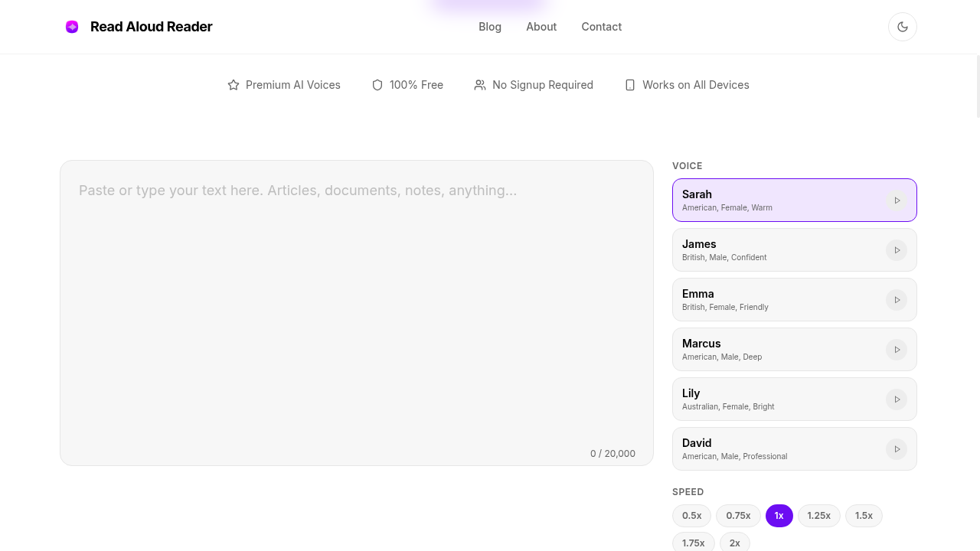Click the 'No Signup Required' text
Image resolution: width=980 pixels, height=551 pixels.
pos(543,85)
